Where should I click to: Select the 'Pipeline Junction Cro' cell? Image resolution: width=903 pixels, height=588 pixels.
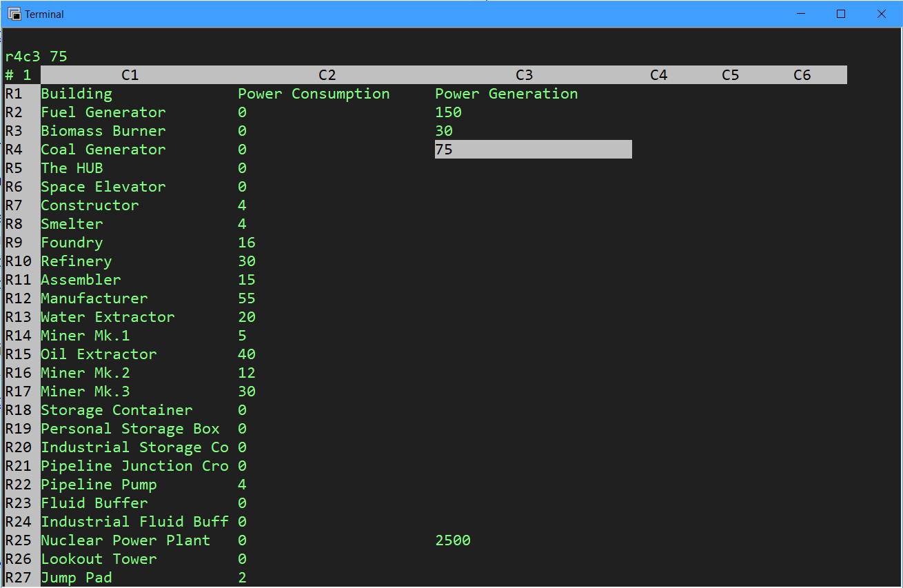(134, 466)
